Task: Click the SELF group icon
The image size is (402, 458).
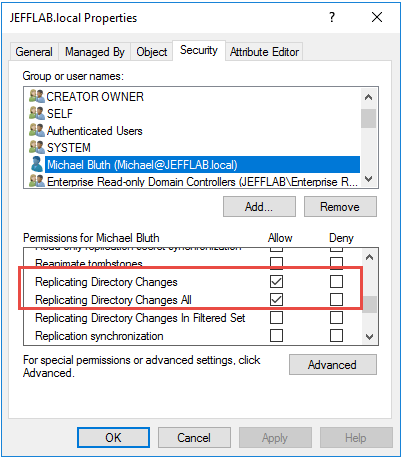Action: point(37,113)
